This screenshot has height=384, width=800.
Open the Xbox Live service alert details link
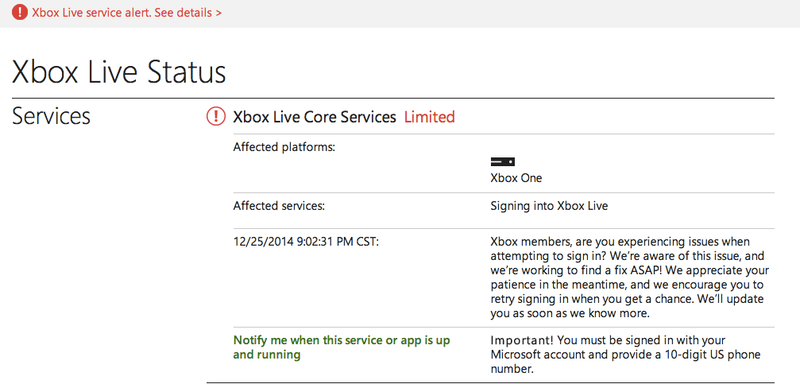click(x=127, y=12)
